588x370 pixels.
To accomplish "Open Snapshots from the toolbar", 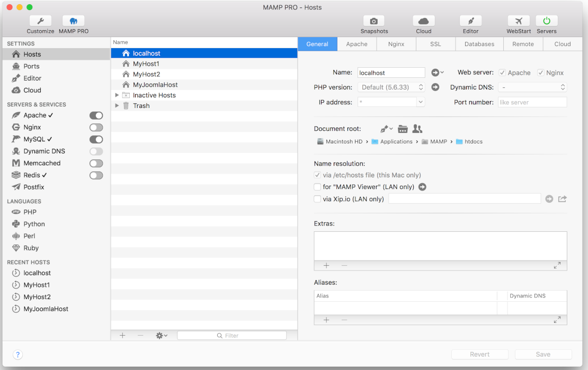I will click(374, 21).
